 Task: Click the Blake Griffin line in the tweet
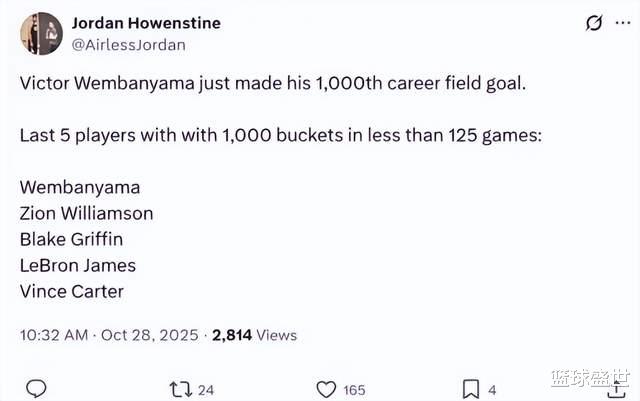[x=71, y=239]
